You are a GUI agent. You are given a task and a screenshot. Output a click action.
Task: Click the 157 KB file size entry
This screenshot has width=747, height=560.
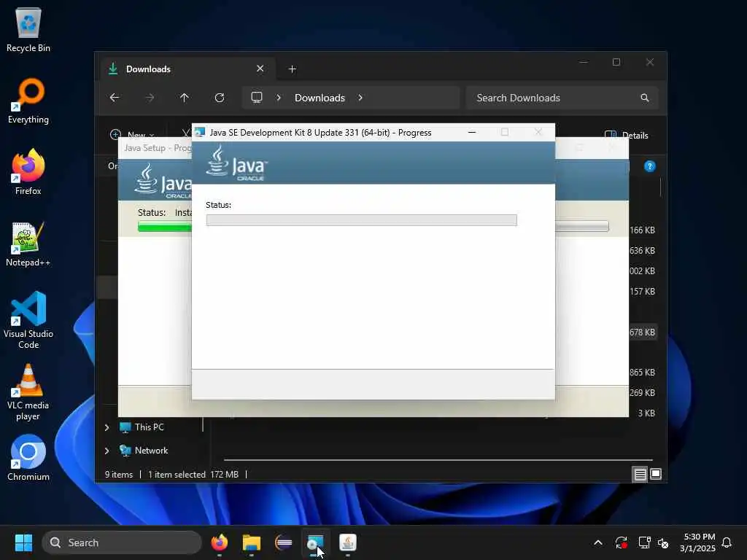642,292
